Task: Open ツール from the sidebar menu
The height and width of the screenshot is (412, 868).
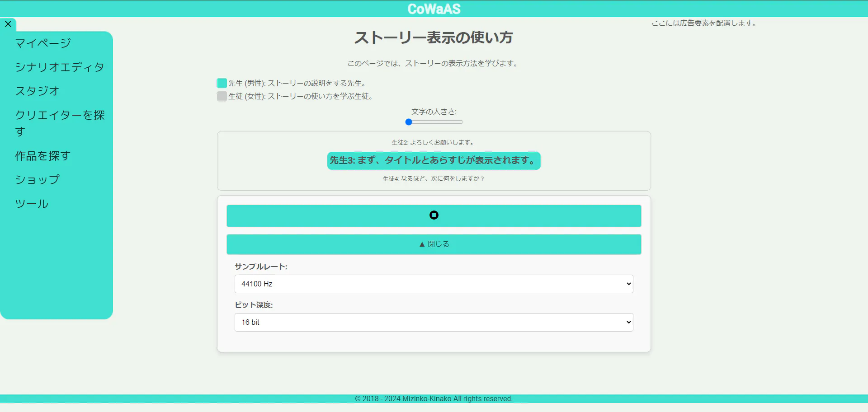Action: click(32, 204)
